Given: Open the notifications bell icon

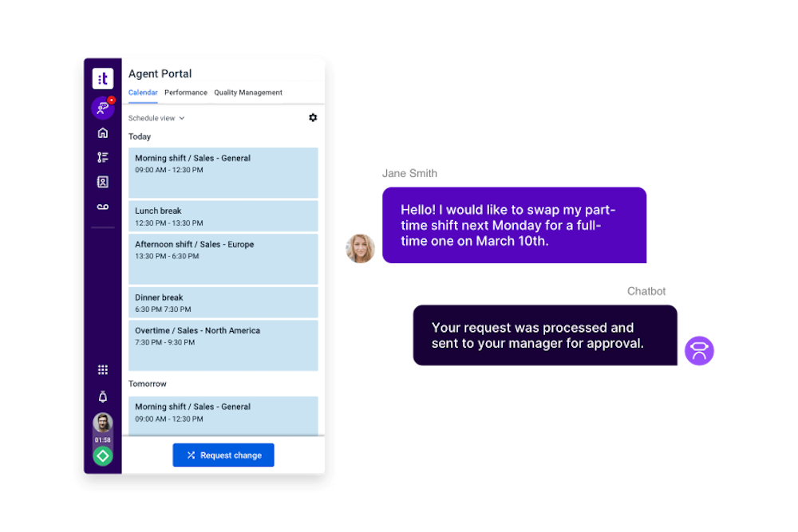Looking at the screenshot, I should pyautogui.click(x=103, y=396).
